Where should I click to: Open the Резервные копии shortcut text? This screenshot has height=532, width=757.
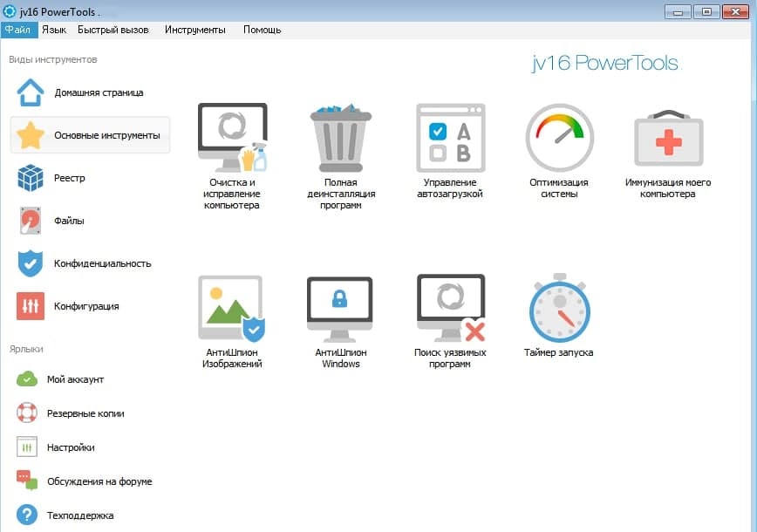tap(85, 413)
